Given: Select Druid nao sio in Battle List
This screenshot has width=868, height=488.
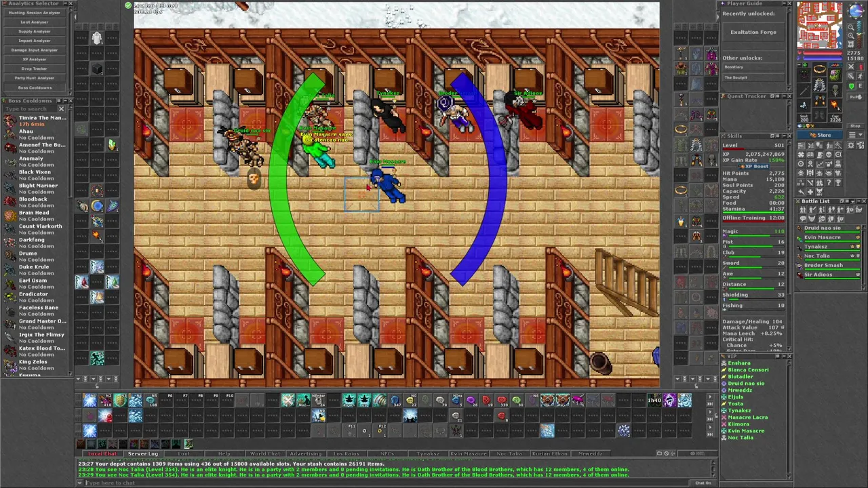Looking at the screenshot, I should click(827, 228).
